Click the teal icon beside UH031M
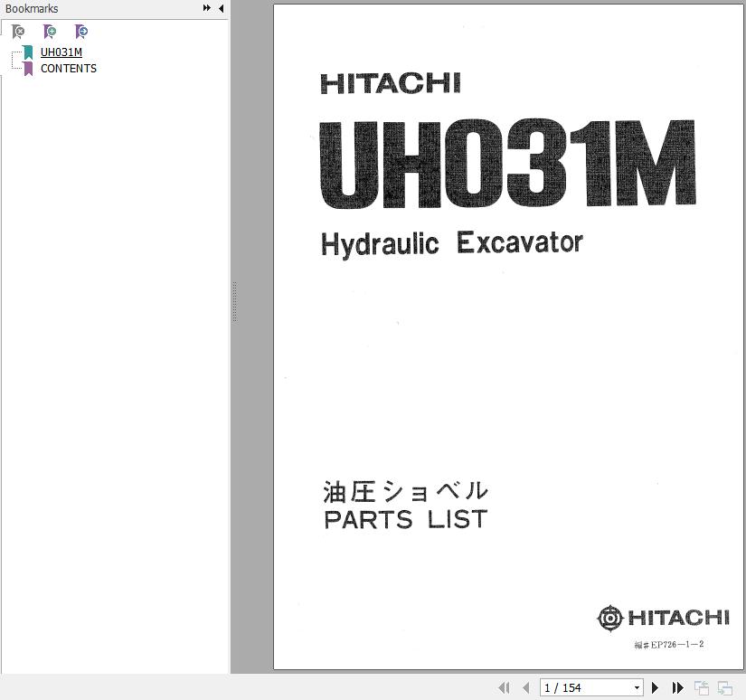The width and height of the screenshot is (746, 700). [28, 52]
